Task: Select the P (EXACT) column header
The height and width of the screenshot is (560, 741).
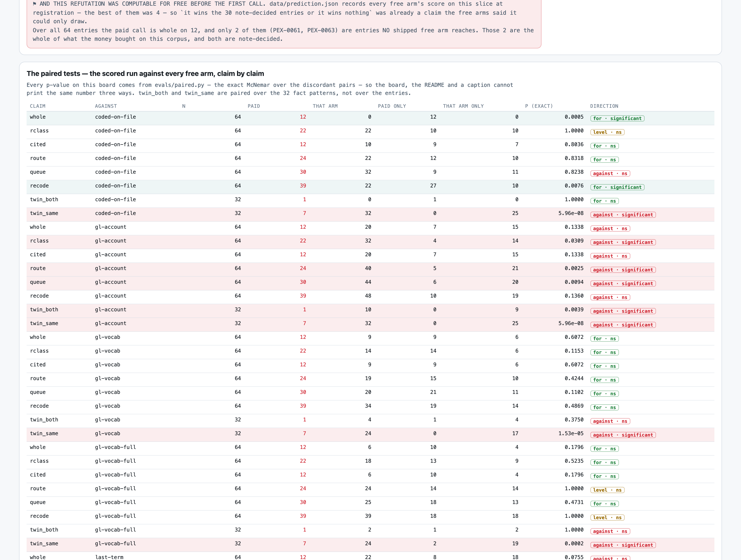Action: [539, 106]
